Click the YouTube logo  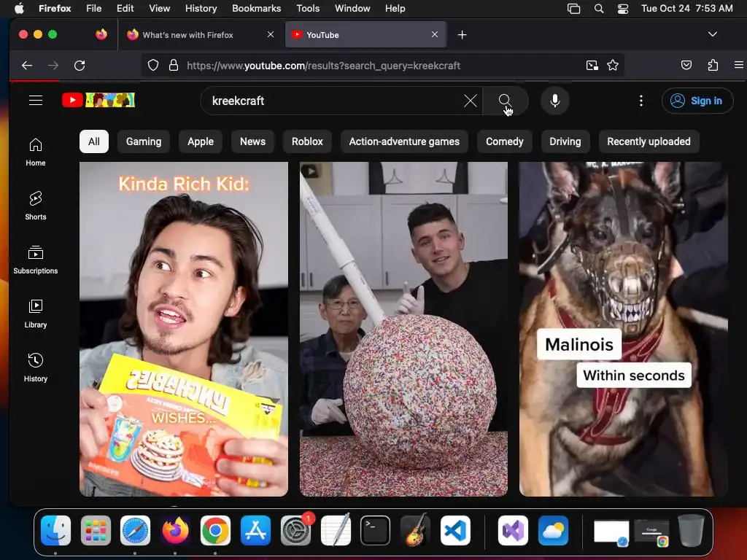(98, 100)
